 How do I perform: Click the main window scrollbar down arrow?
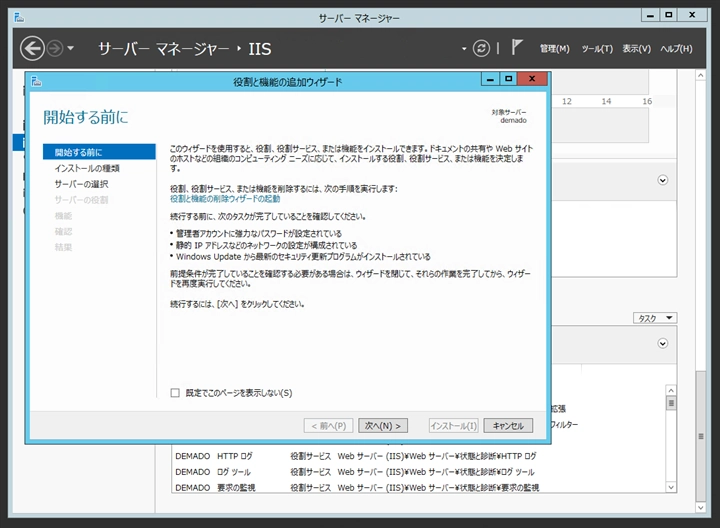[700, 507]
